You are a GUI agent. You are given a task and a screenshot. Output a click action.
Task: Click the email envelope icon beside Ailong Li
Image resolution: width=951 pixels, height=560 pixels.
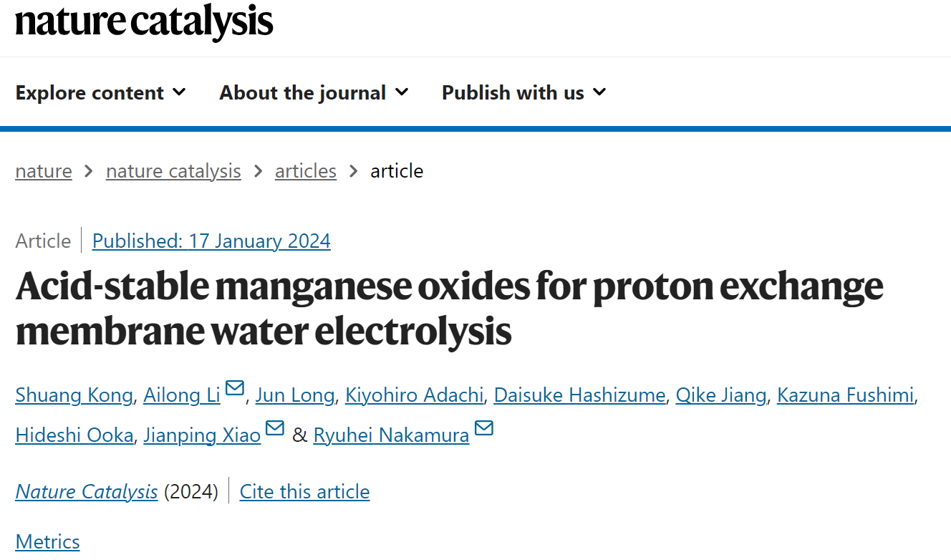235,388
